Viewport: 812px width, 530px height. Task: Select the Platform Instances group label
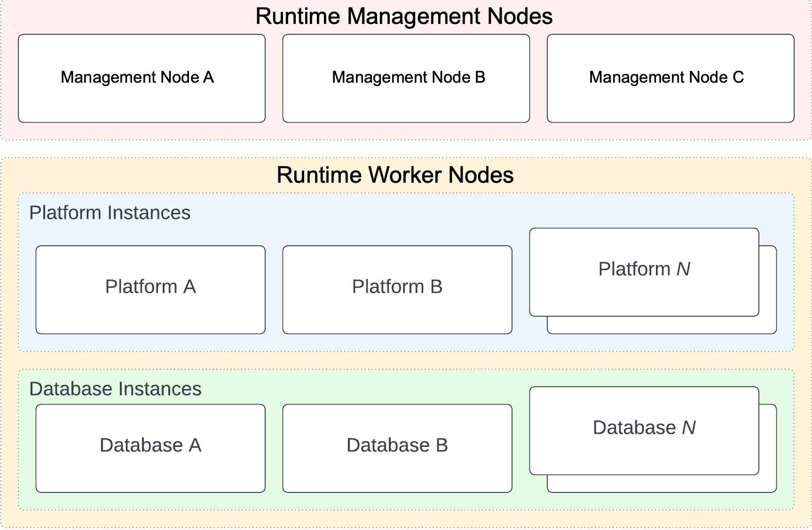tap(110, 213)
